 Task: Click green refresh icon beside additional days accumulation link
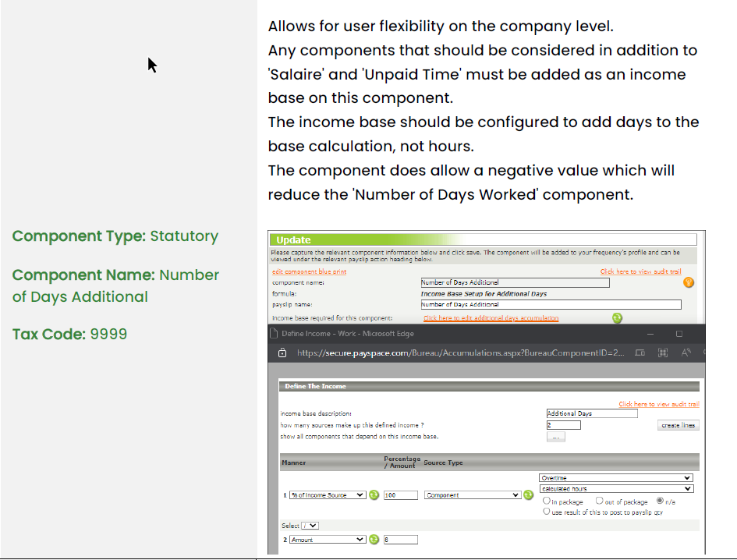[617, 318]
